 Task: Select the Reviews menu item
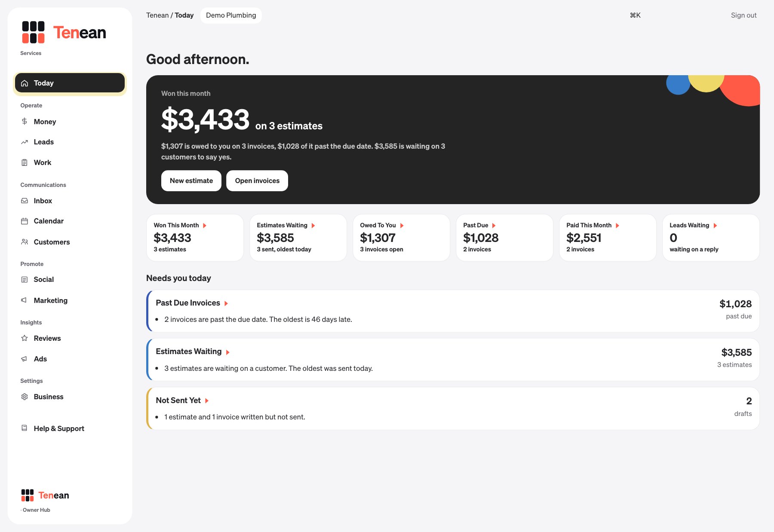click(x=70, y=338)
